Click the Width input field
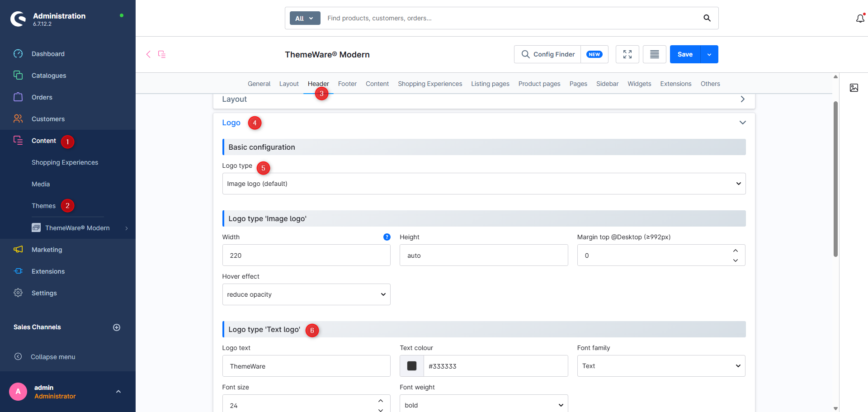 [307, 255]
